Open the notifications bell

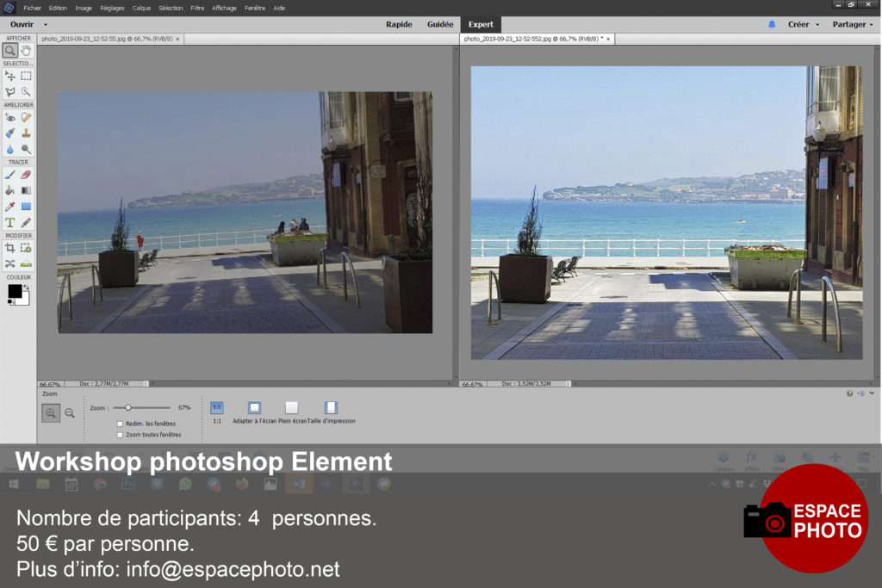pos(772,25)
